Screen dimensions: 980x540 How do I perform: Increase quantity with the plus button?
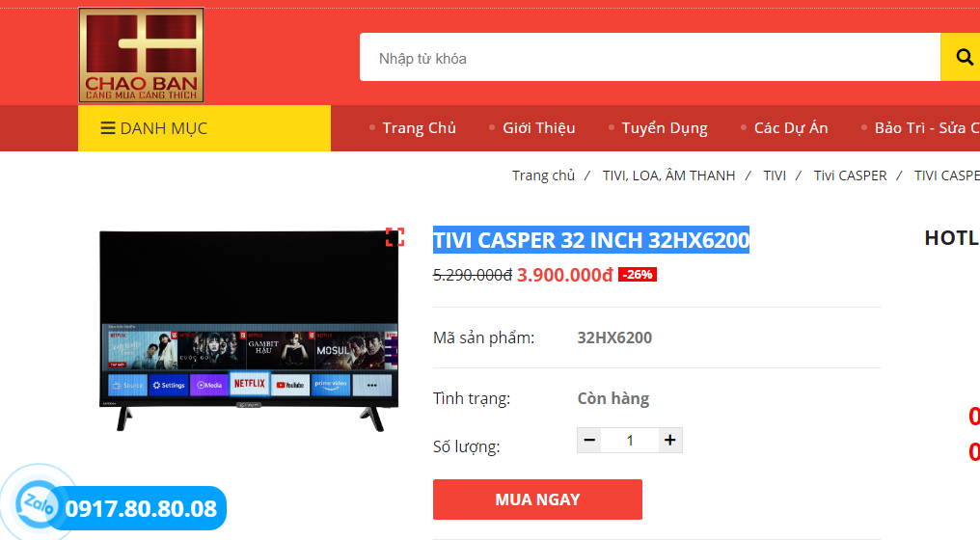[670, 441]
